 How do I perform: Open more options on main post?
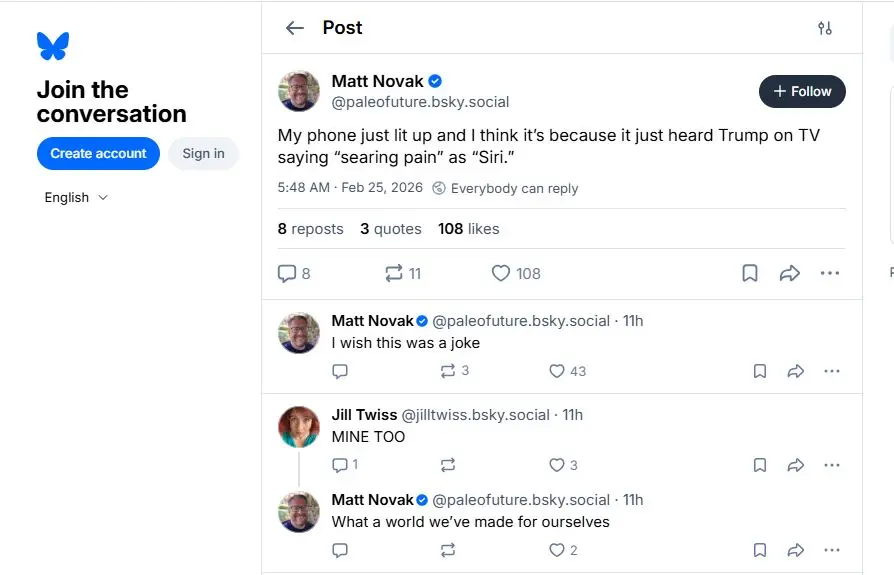coord(830,273)
